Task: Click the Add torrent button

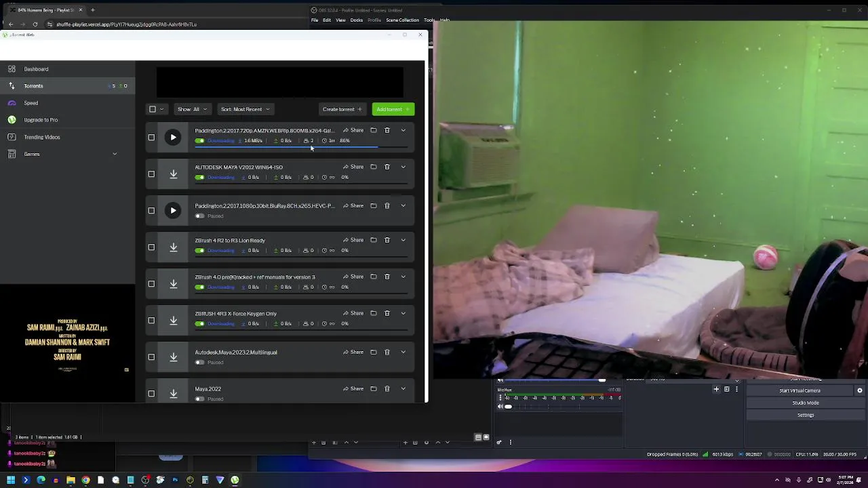Action: tap(393, 109)
